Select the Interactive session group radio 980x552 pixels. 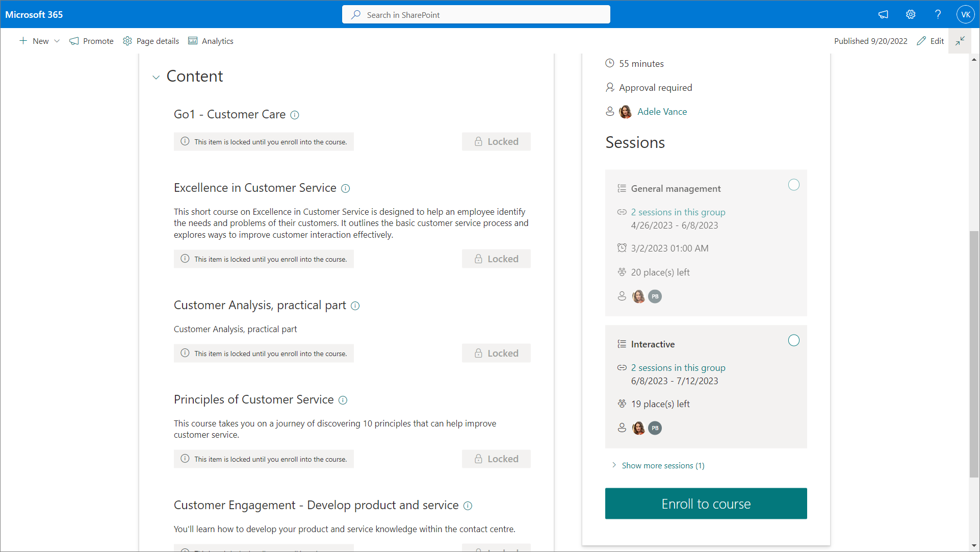click(x=794, y=341)
